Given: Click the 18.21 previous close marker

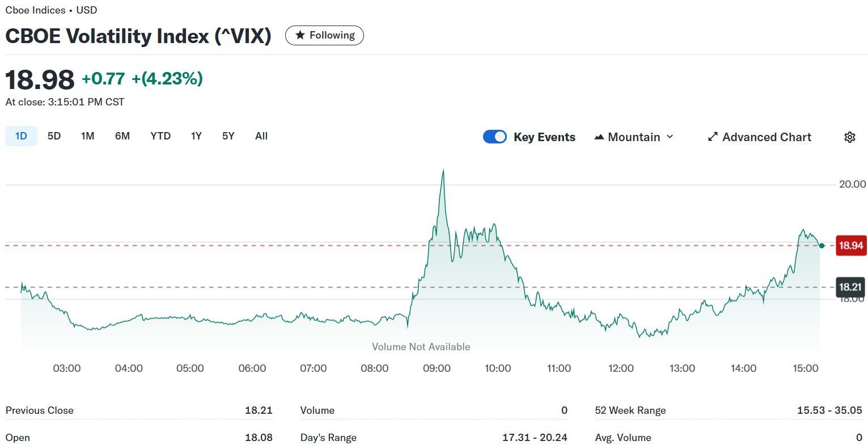Looking at the screenshot, I should tap(851, 287).
